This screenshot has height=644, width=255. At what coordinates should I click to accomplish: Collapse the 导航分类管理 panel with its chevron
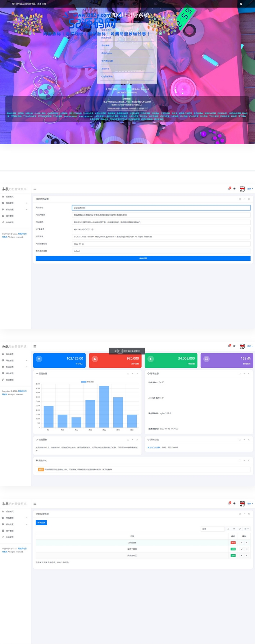coord(244,514)
